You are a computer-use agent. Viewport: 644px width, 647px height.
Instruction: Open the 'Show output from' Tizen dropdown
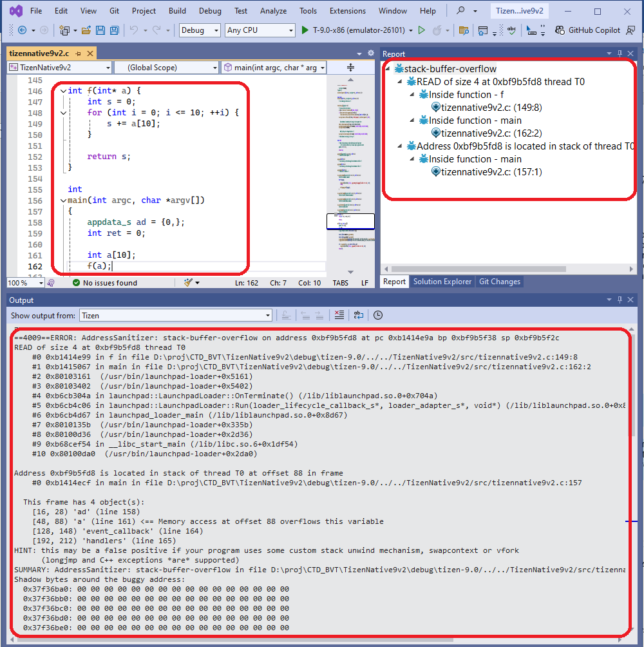tap(175, 315)
